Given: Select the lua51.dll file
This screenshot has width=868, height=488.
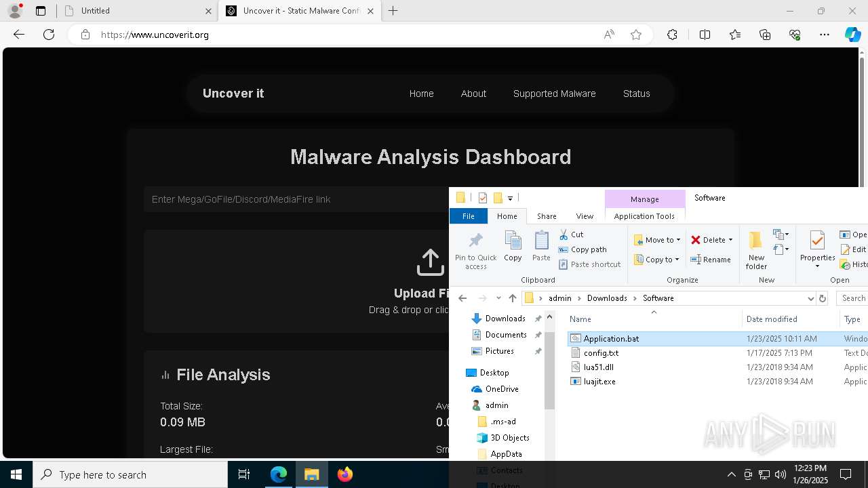Looking at the screenshot, I should tap(598, 367).
